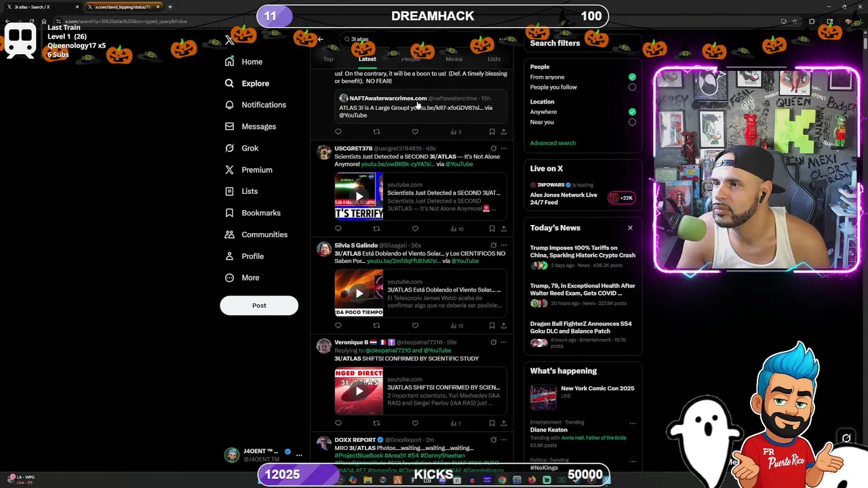
Task: Open Grok action on the USCGRET378 post
Action: pyautogui.click(x=493, y=148)
